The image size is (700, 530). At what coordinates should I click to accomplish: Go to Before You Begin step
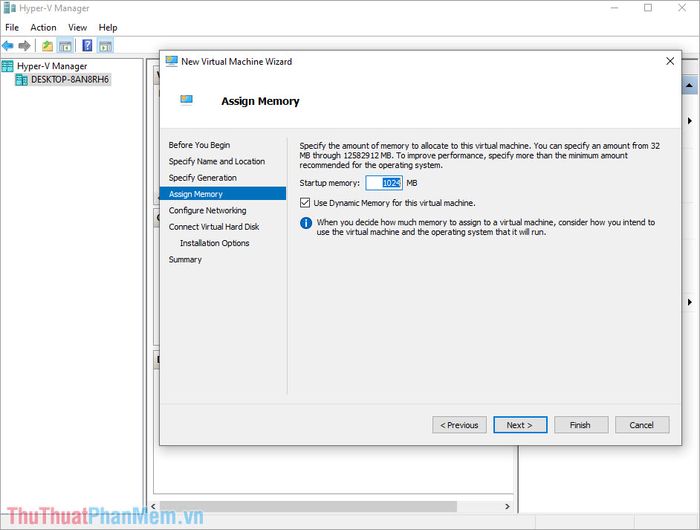(x=199, y=145)
